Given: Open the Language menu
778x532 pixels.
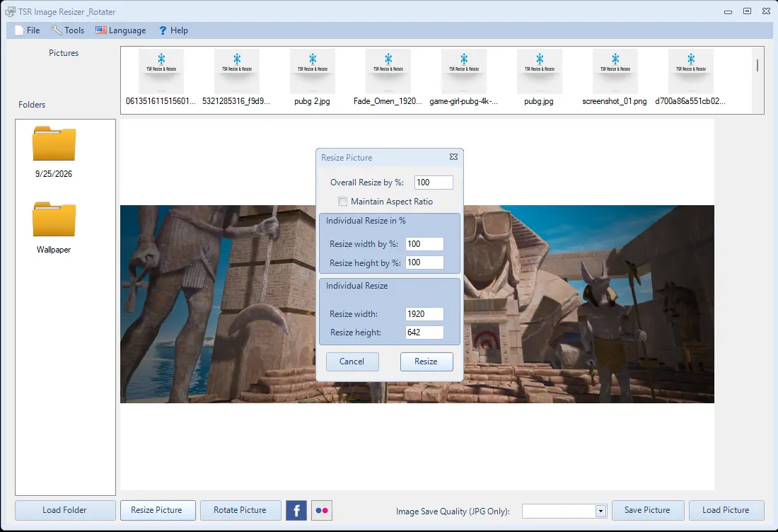Looking at the screenshot, I should 120,30.
